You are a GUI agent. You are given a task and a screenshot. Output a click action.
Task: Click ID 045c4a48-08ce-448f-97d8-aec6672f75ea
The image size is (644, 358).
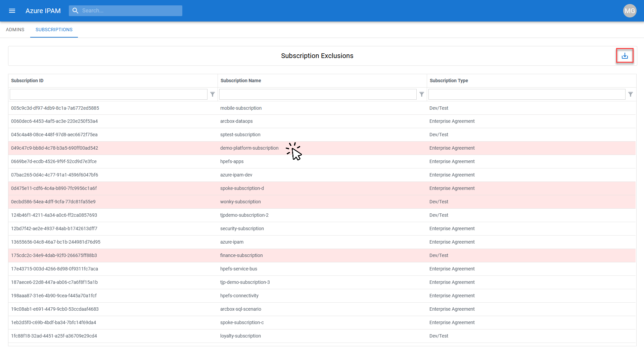pyautogui.click(x=54, y=135)
